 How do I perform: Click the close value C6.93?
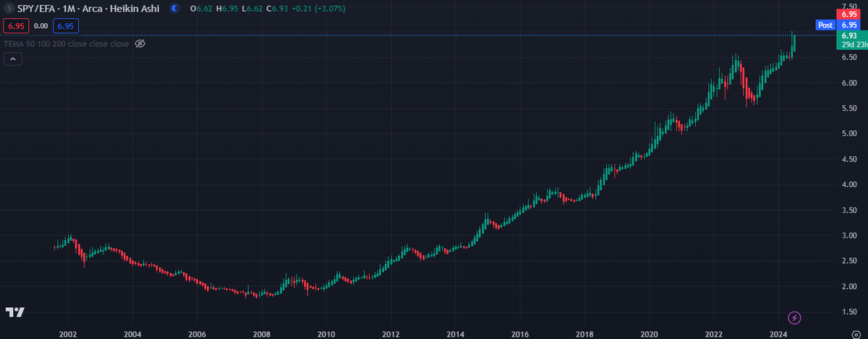point(276,9)
